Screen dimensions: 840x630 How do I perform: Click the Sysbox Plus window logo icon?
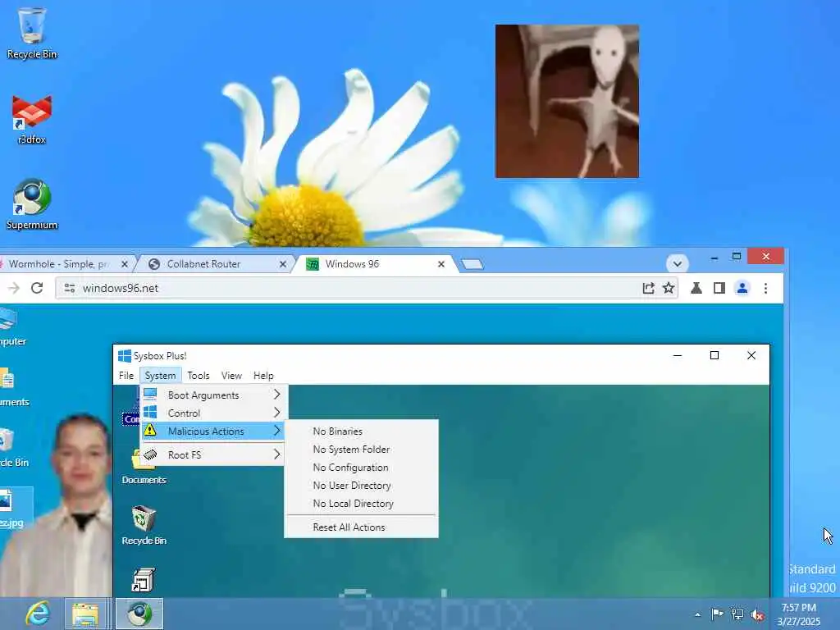coord(125,356)
